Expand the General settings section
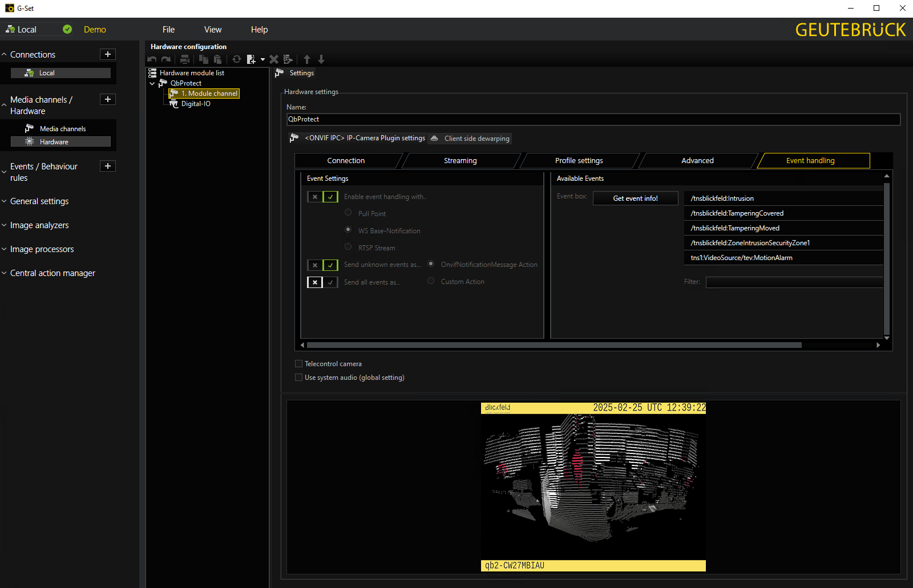Screen dimensions: 913x588 [x=39, y=201]
